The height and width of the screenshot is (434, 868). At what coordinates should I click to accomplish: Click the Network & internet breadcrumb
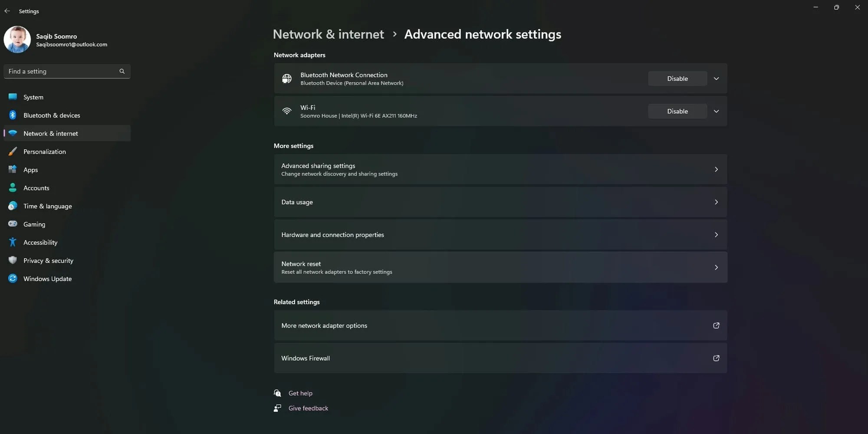tap(328, 34)
